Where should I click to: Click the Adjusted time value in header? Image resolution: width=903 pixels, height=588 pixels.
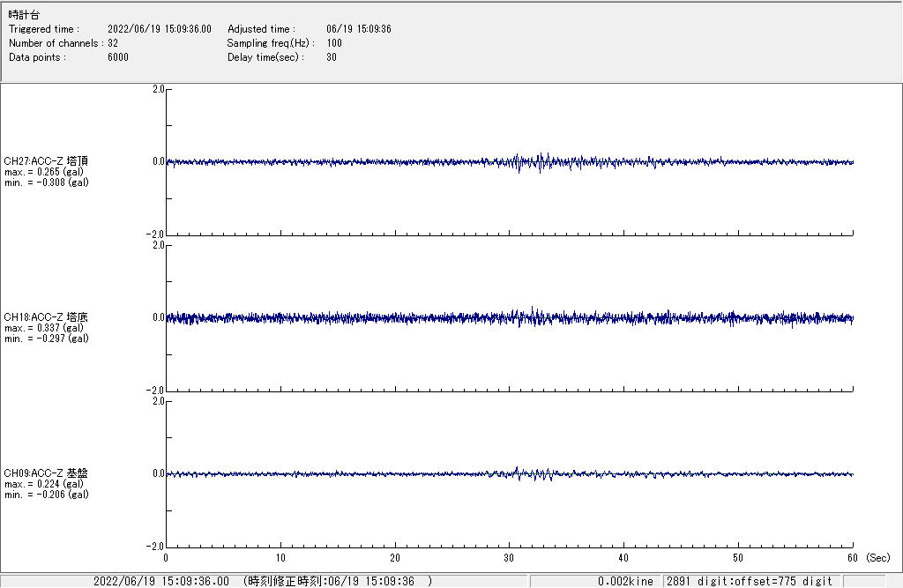[358, 29]
